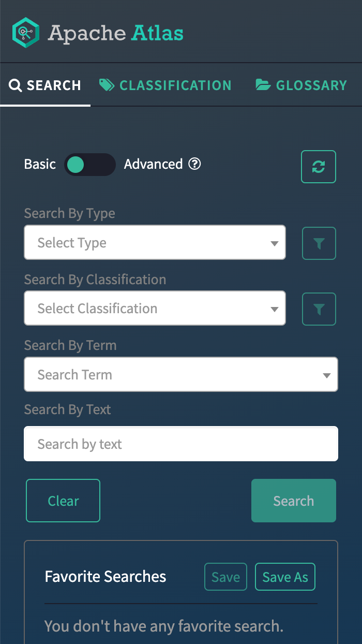Click the Apache Atlas logo icon
The image size is (362, 644).
[26, 33]
